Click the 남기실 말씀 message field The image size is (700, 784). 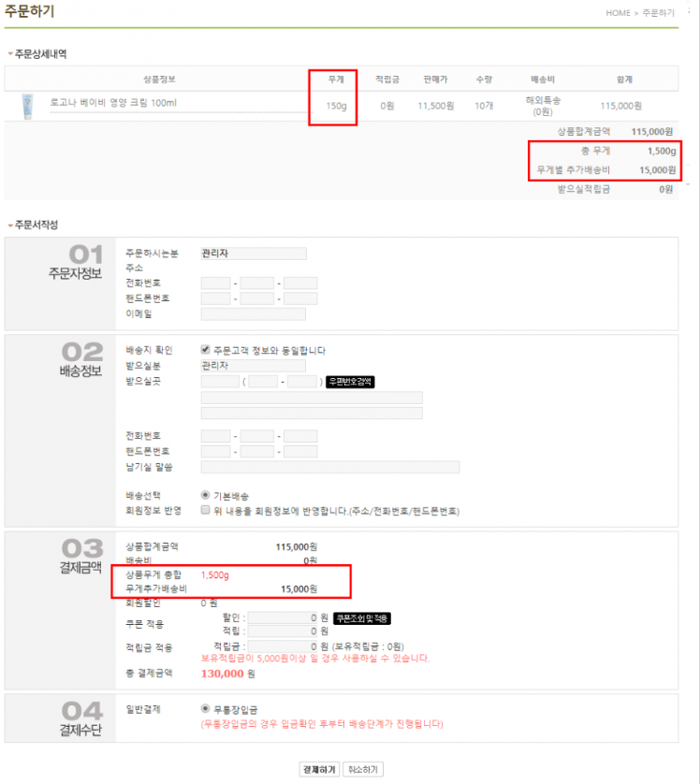click(x=330, y=467)
